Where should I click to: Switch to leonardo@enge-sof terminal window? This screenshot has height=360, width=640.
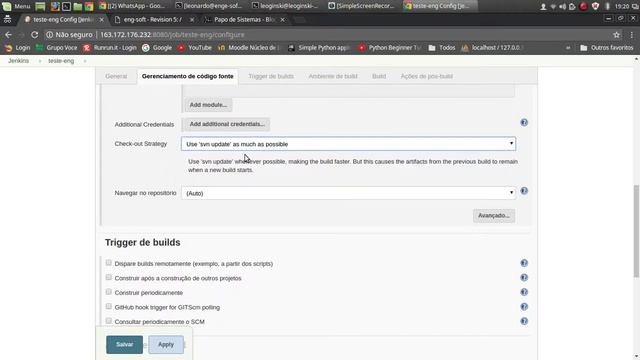click(209, 6)
